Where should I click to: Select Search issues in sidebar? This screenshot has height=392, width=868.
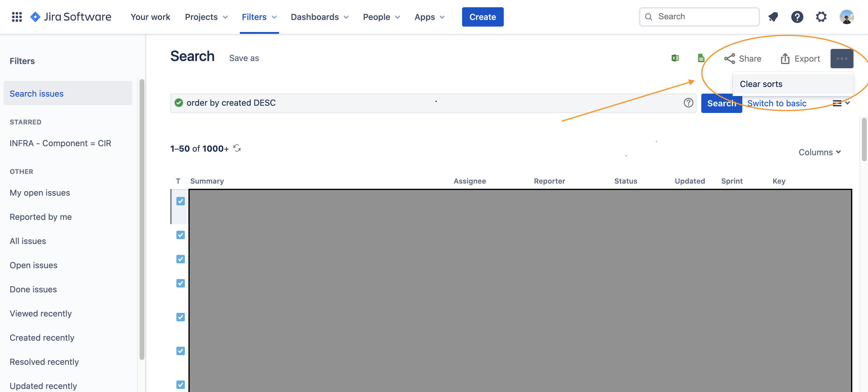[x=68, y=93]
